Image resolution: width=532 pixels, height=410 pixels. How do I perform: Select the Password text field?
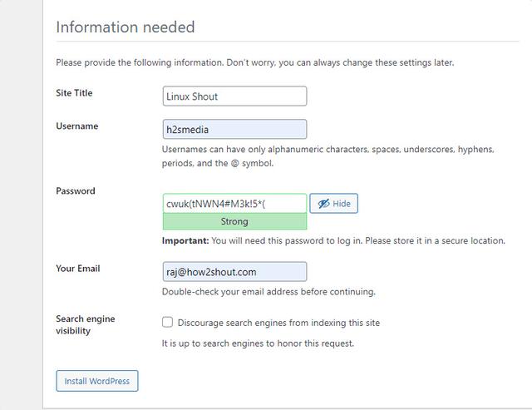coord(234,204)
